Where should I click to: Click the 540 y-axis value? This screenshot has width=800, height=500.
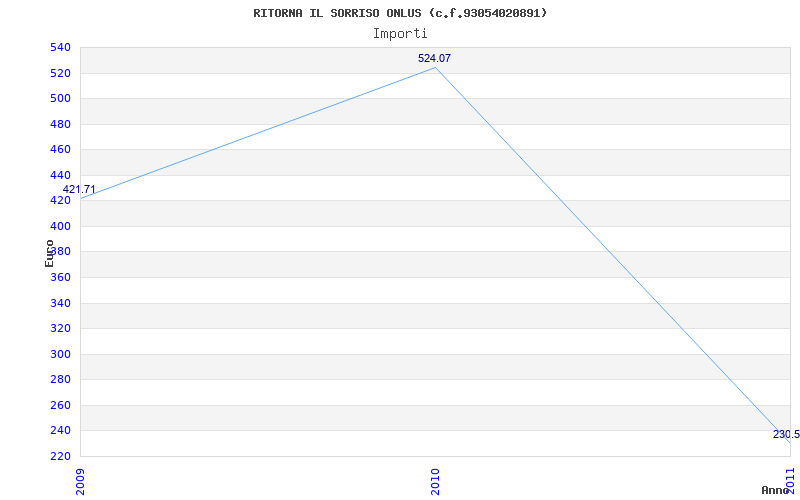[x=60, y=47]
